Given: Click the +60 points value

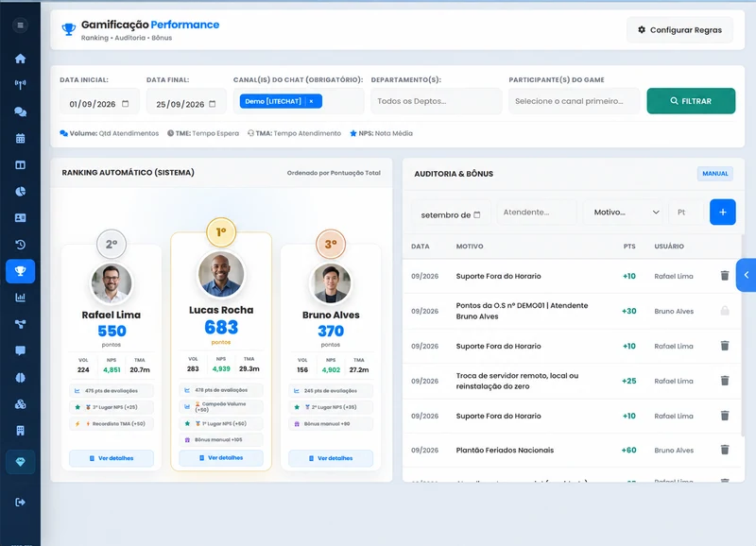Looking at the screenshot, I should (x=628, y=450).
